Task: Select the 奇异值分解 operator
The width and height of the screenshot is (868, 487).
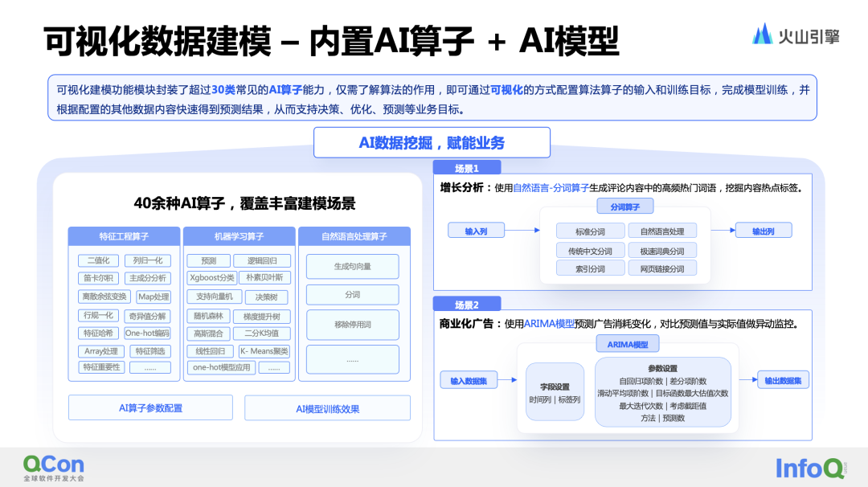Action: (147, 316)
